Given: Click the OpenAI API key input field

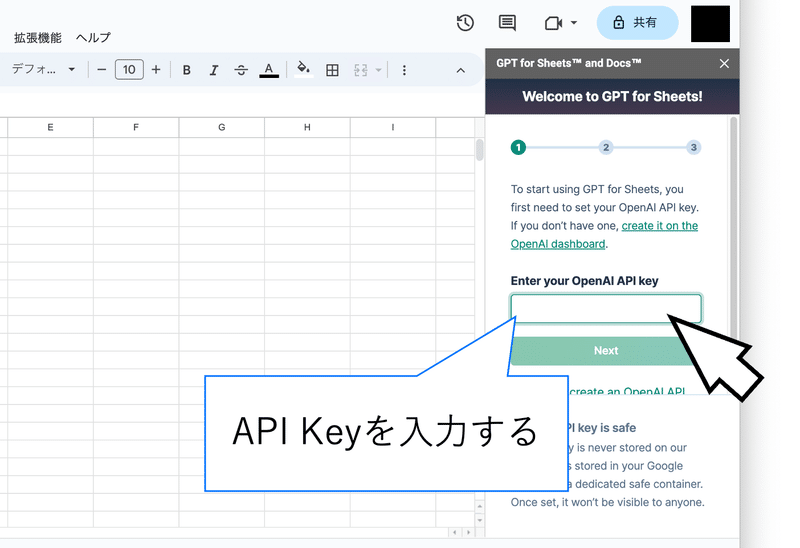Looking at the screenshot, I should (x=606, y=309).
